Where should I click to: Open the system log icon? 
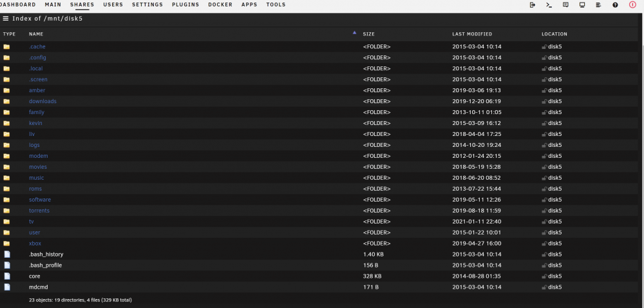point(598,5)
